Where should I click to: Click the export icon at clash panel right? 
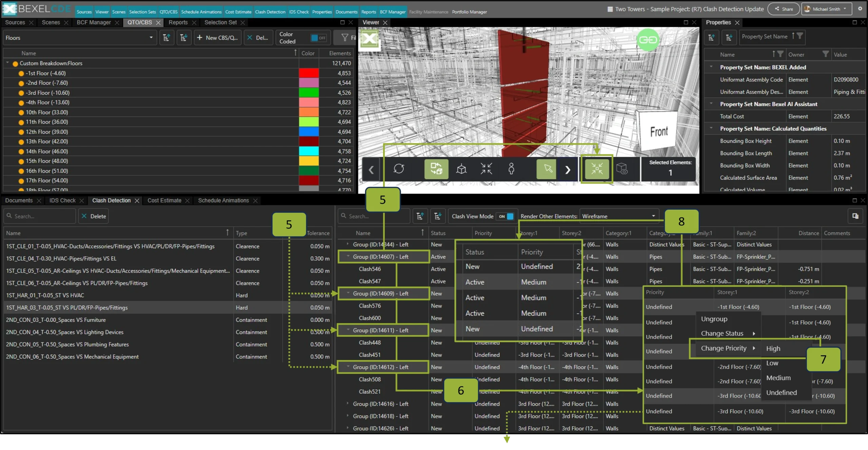click(855, 216)
